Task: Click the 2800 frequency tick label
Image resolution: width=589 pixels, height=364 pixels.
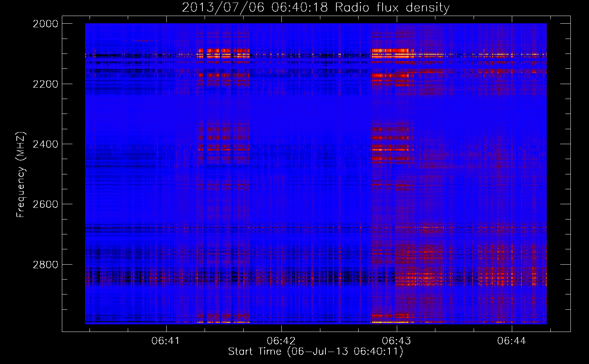Action: [x=46, y=264]
